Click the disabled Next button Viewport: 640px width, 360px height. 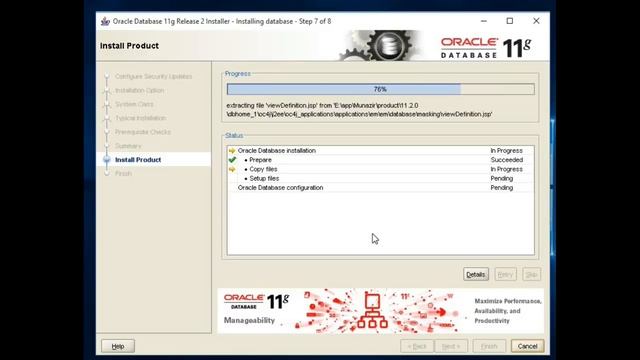pyautogui.click(x=451, y=346)
